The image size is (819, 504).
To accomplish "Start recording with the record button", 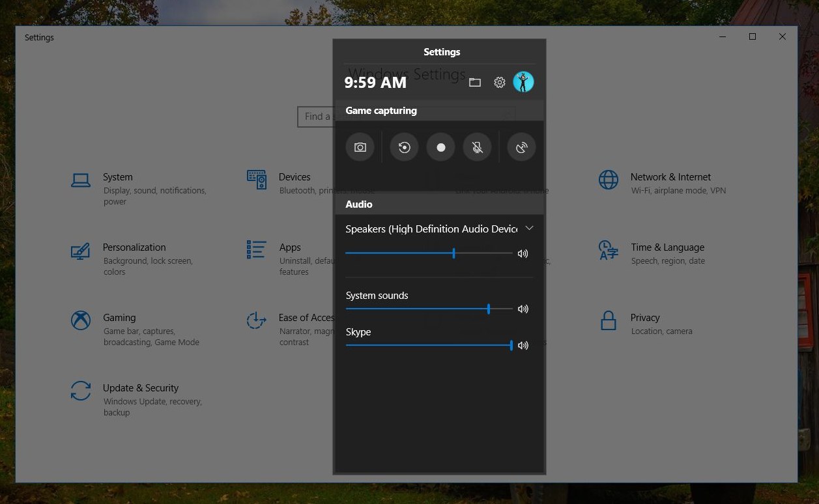I will click(x=440, y=147).
